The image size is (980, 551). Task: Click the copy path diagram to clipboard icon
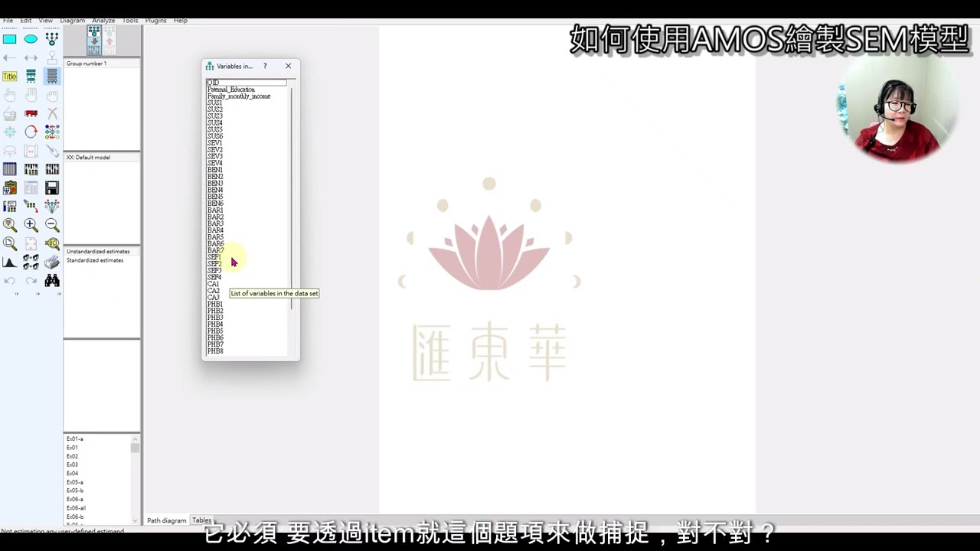(9, 187)
